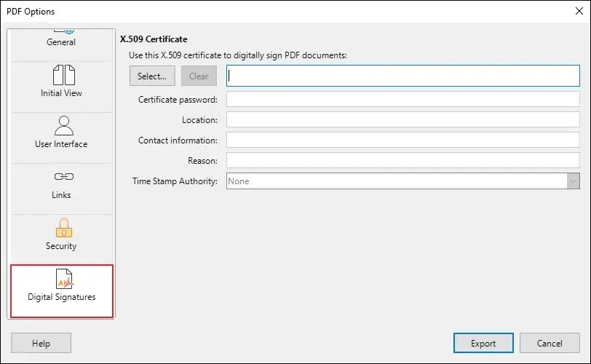Focus the certificate name text field

point(403,76)
